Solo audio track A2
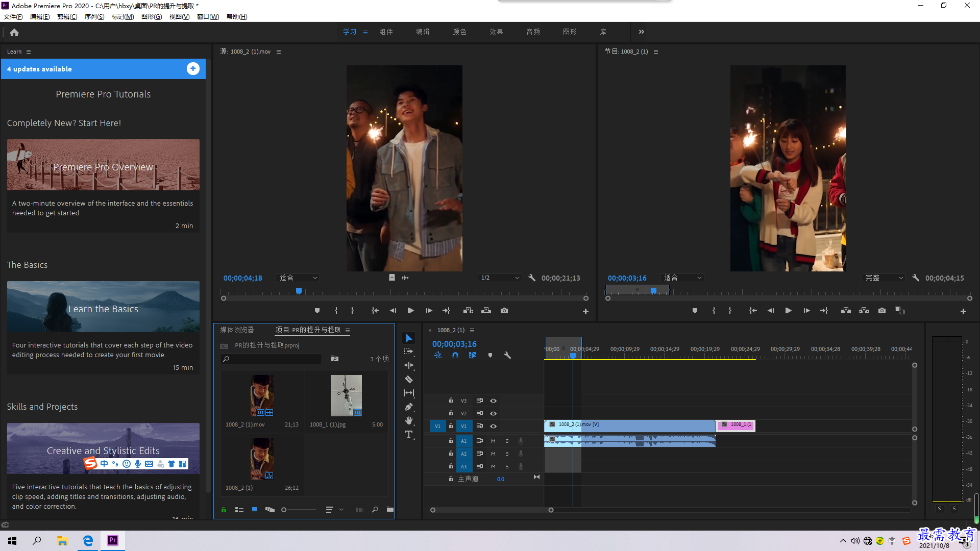This screenshot has height=551, width=980. (507, 454)
